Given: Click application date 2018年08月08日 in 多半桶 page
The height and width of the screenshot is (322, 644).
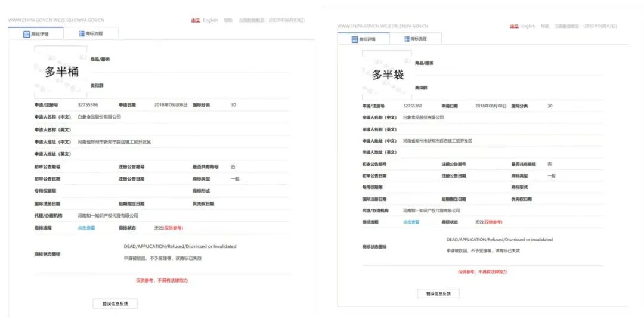Looking at the screenshot, I should [x=171, y=105].
